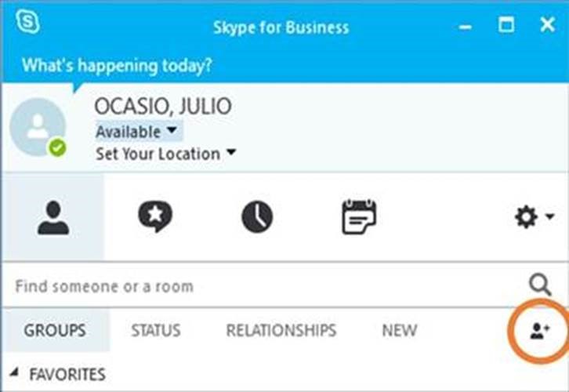Switch to the Status tab
Screen dimensions: 569x392
(x=155, y=330)
